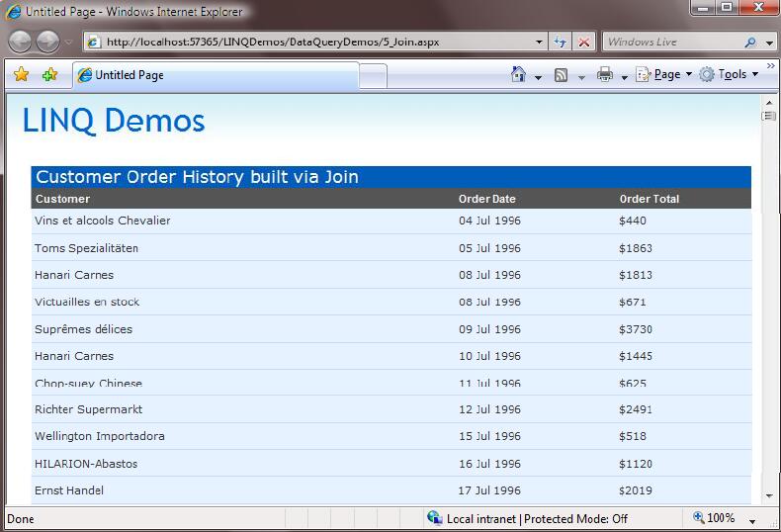
Task: Select the Vins et alcools Chevalier cell
Action: (103, 221)
